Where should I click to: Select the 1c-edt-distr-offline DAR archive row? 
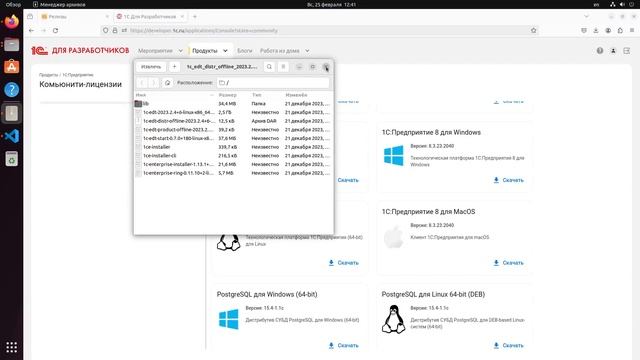tap(233, 121)
